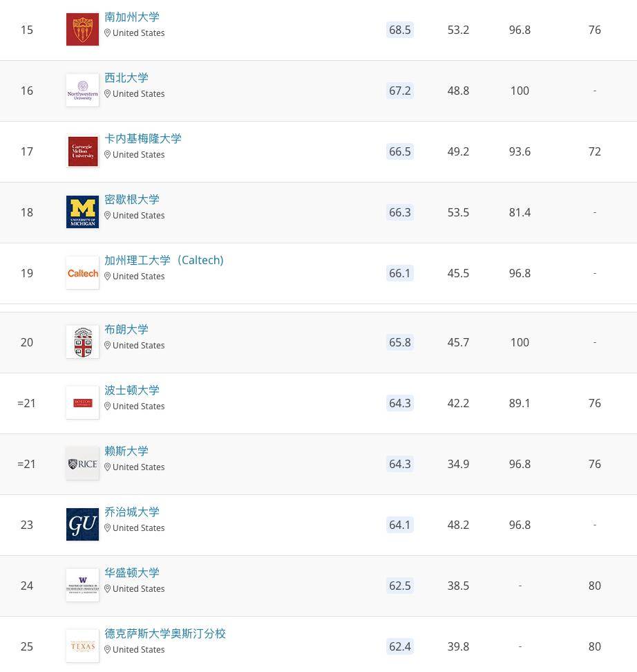Click the Caltech wordmark logo
The image size is (637, 672).
point(82,272)
